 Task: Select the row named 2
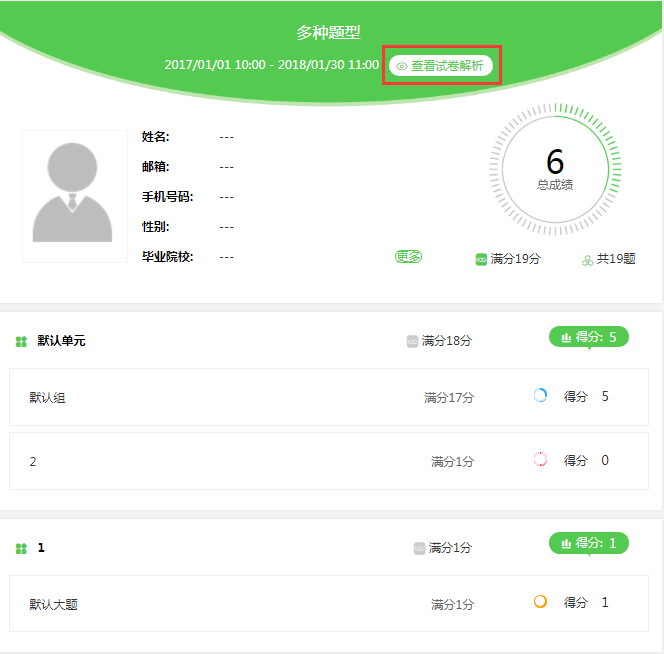(329, 461)
